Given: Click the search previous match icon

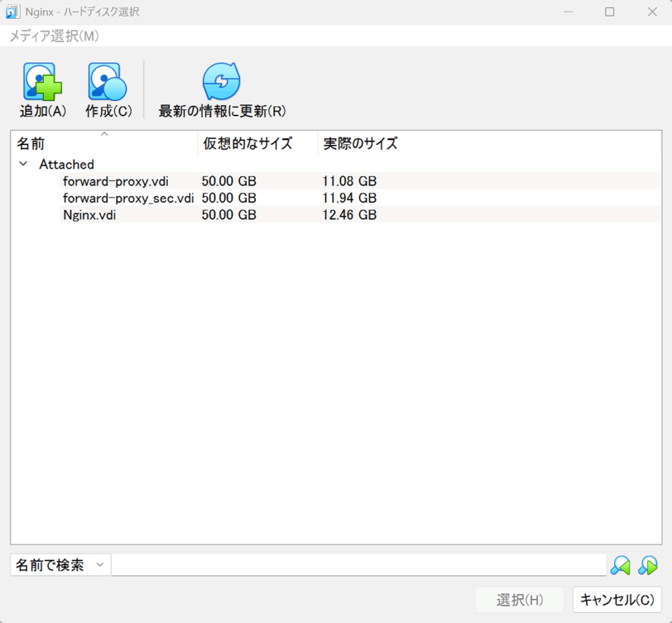Looking at the screenshot, I should click(620, 565).
